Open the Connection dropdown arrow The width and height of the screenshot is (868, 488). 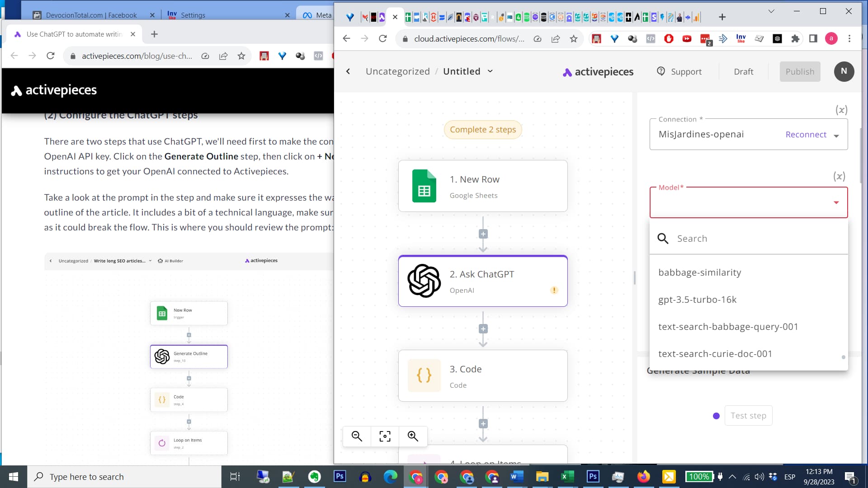pos(836,136)
